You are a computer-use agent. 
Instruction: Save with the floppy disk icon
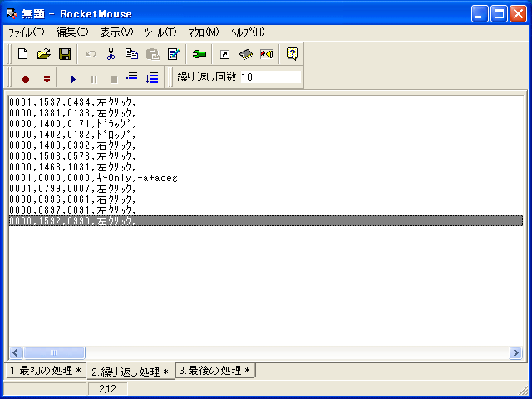(x=65, y=54)
